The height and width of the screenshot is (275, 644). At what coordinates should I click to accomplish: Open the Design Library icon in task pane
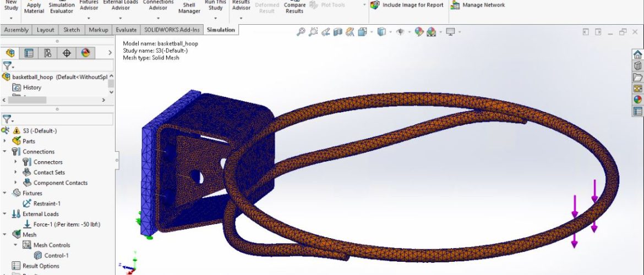[x=637, y=66]
